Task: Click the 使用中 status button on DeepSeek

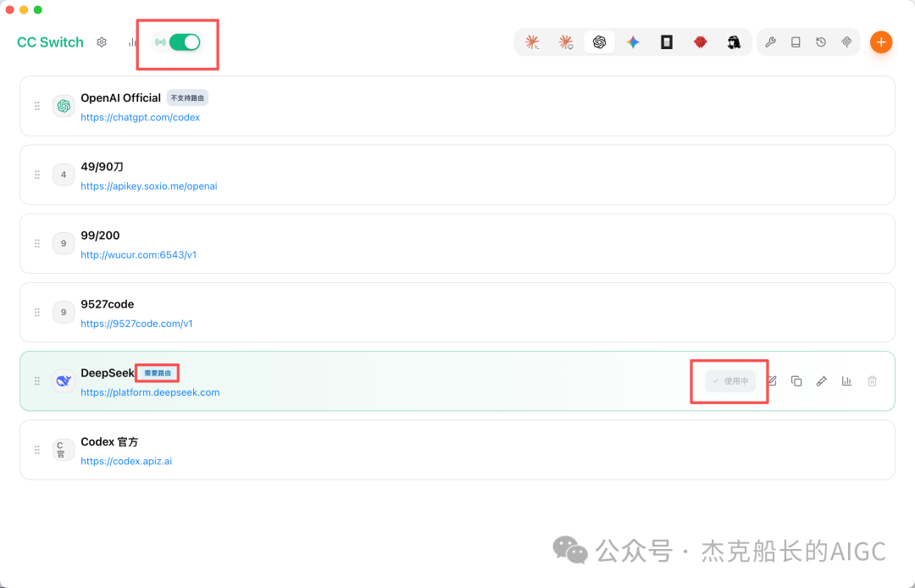Action: pos(730,381)
